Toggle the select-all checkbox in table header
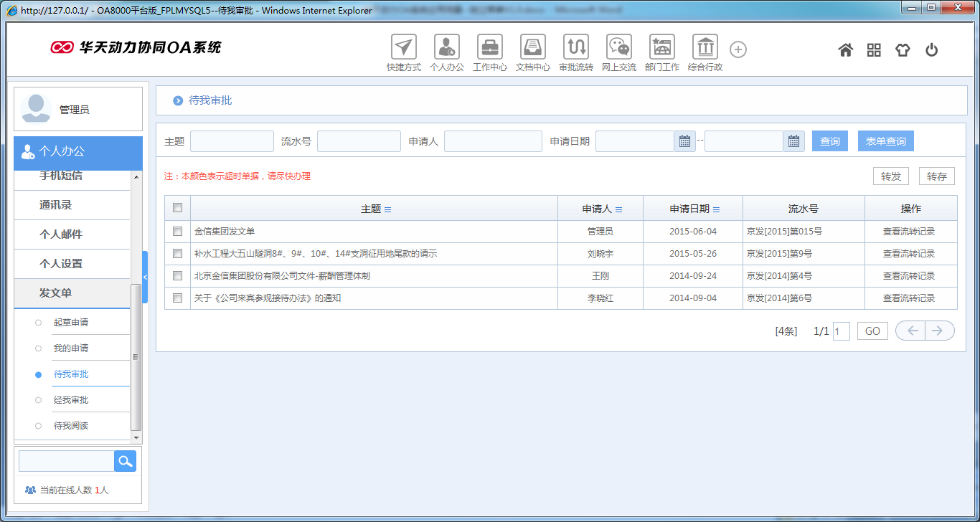 [178, 208]
